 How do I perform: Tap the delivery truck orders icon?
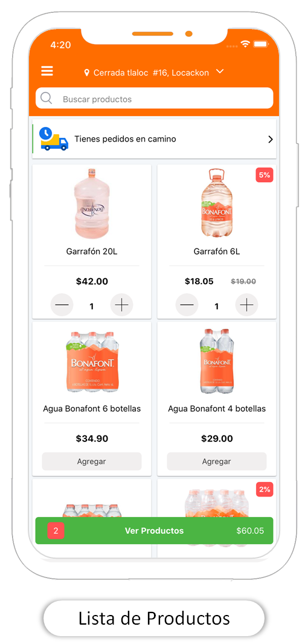[54, 139]
